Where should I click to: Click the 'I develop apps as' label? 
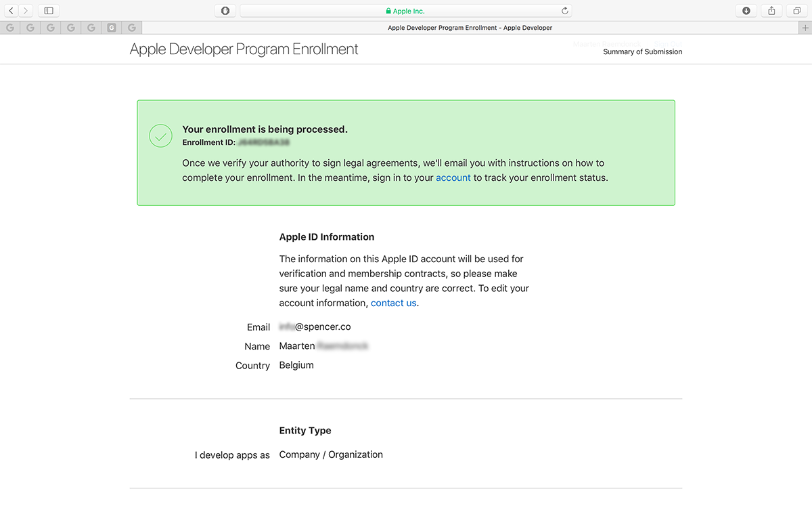coord(233,455)
